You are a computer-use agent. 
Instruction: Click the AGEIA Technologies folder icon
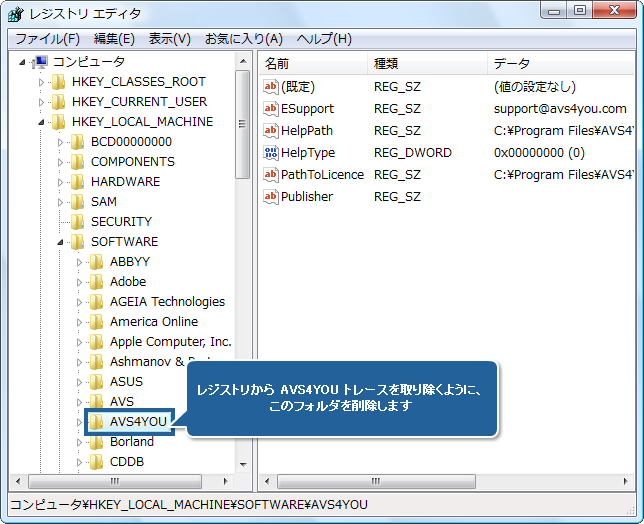point(96,302)
